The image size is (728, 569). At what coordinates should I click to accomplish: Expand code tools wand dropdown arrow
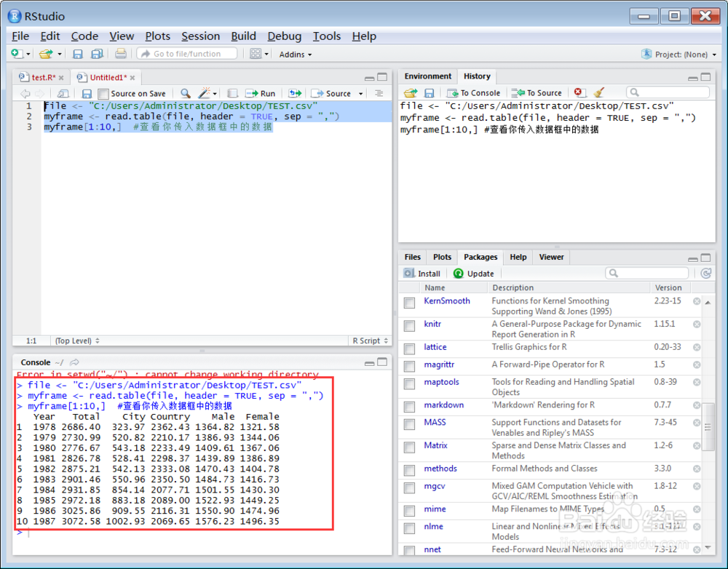coord(215,94)
